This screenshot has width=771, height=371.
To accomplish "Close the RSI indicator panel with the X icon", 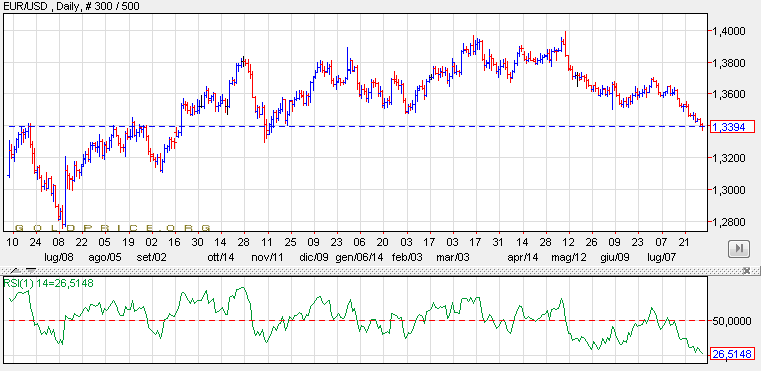I will click(746, 270).
